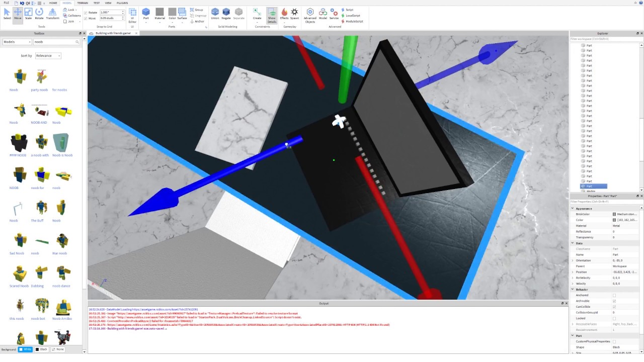This screenshot has height=362, width=644.
Task: Activate the Rotate tool
Action: 39,14
